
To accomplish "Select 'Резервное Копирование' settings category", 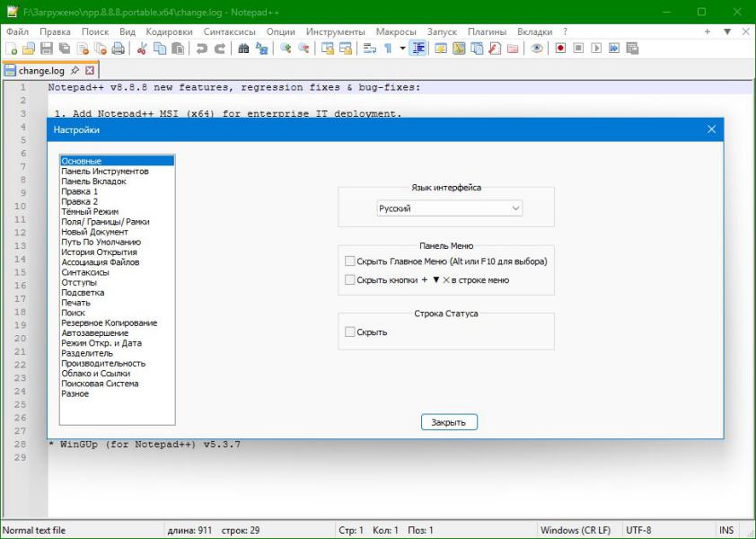I will click(109, 323).
